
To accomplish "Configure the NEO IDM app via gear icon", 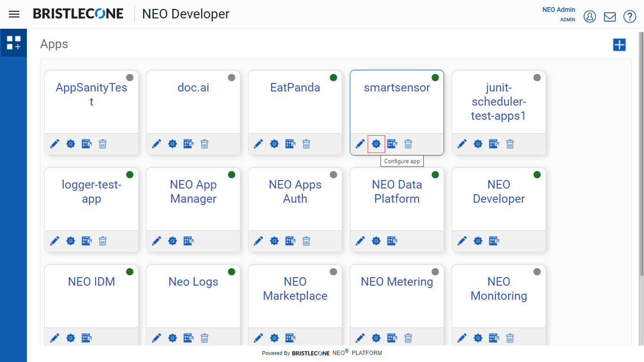I will (71, 338).
